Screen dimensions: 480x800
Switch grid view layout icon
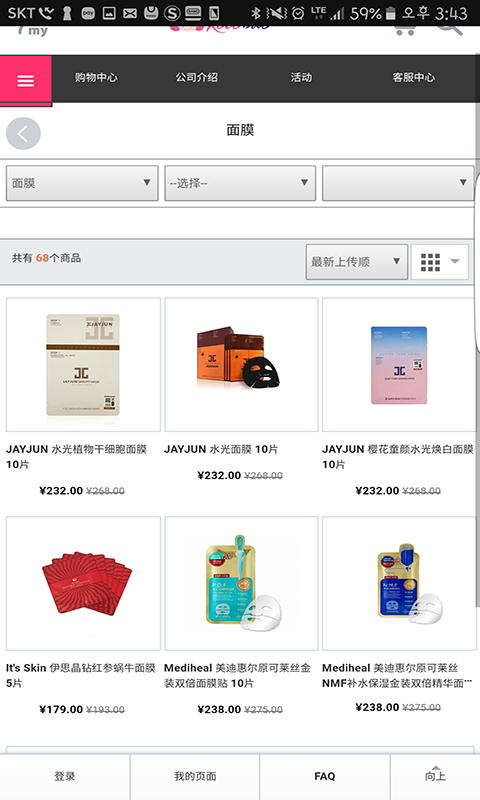click(440, 262)
